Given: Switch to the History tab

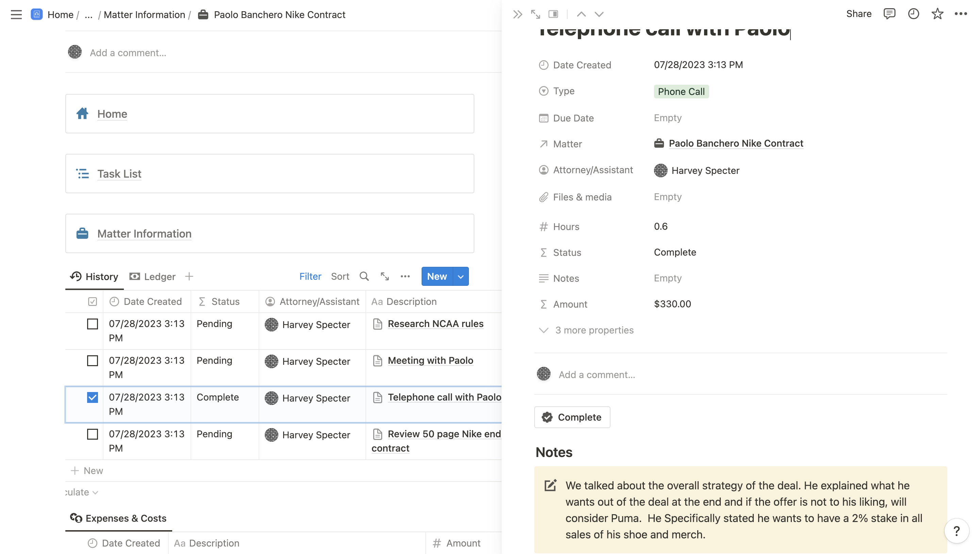Looking at the screenshot, I should 94,276.
